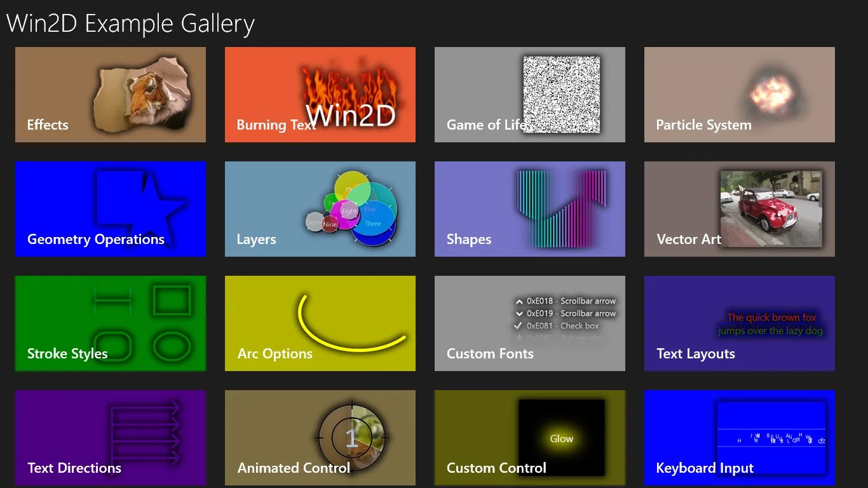This screenshot has width=868, height=488.
Task: Open the Custom Control glow example
Action: point(530,438)
